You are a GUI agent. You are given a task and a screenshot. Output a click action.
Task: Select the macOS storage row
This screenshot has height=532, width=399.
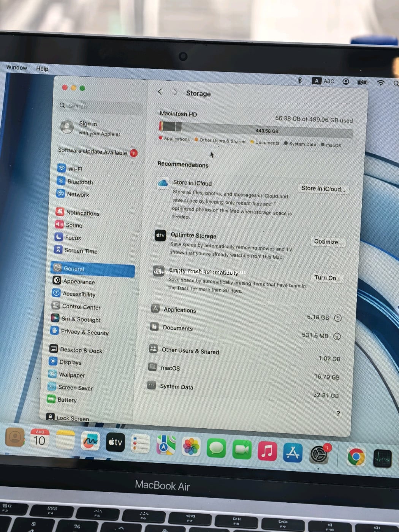coord(244,372)
